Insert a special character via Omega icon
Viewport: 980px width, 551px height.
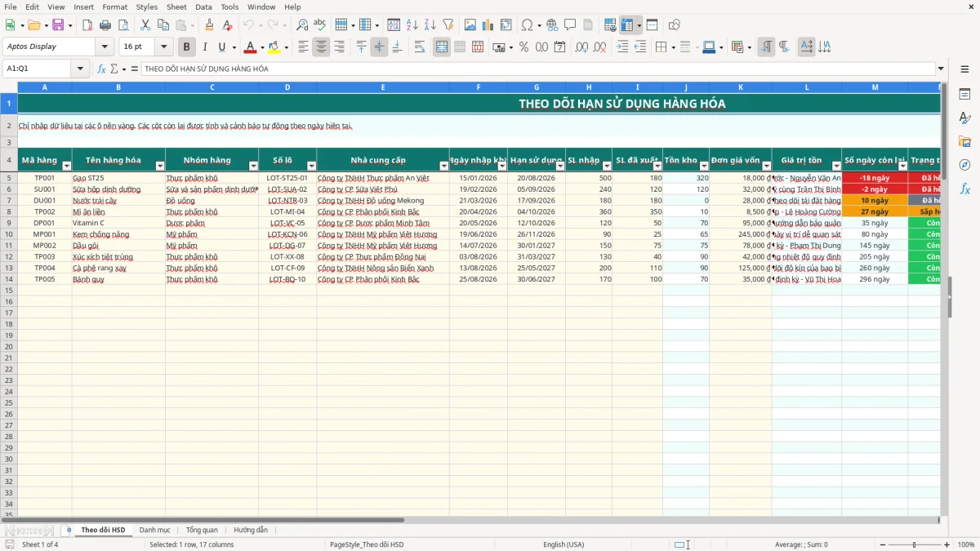coord(527,25)
